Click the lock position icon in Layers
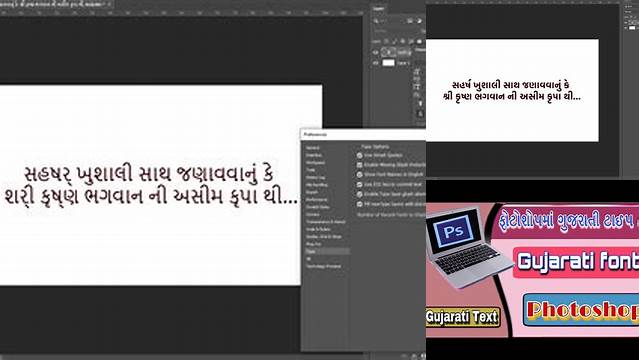639x360 pixels. pyautogui.click(x=403, y=41)
